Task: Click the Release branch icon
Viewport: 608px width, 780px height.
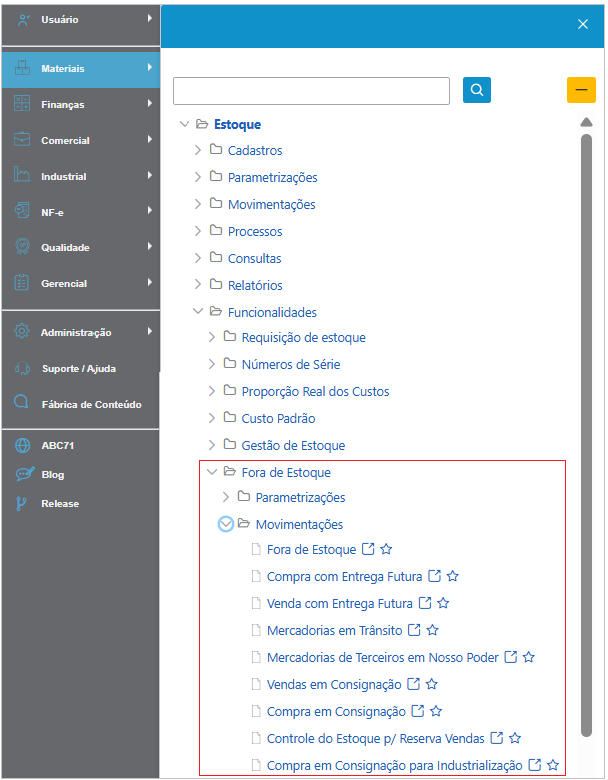Action: click(22, 503)
